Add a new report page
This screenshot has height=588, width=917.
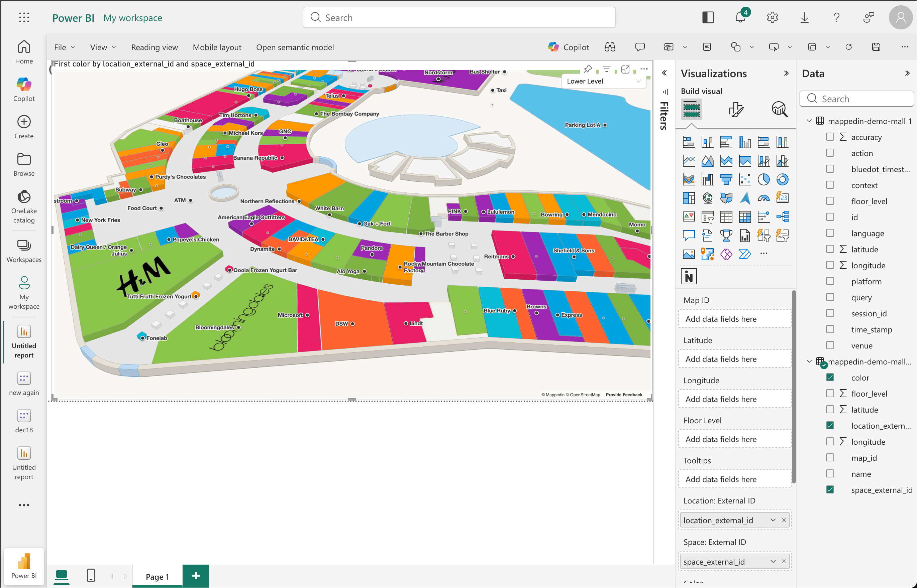click(196, 576)
